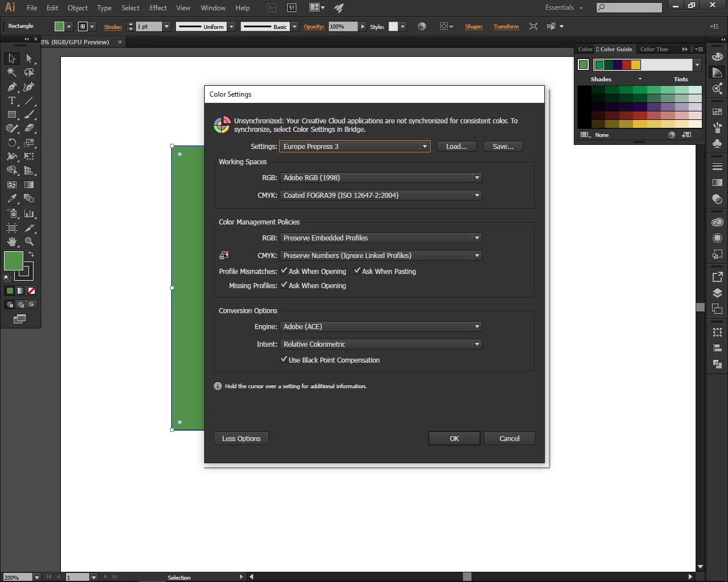
Task: Select the Direct Selection tool
Action: [29, 59]
